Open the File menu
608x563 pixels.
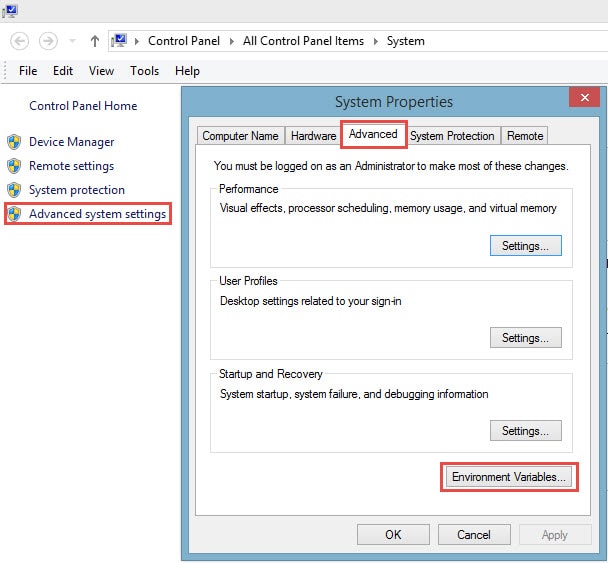(x=28, y=71)
